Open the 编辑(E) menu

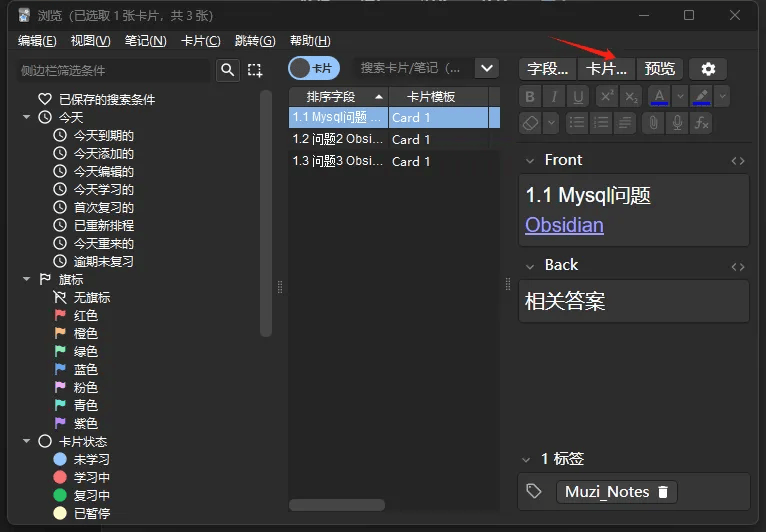pyautogui.click(x=37, y=41)
